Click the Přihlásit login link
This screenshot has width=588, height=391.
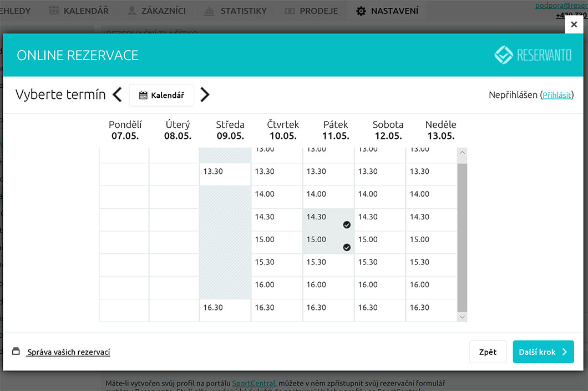tap(556, 95)
